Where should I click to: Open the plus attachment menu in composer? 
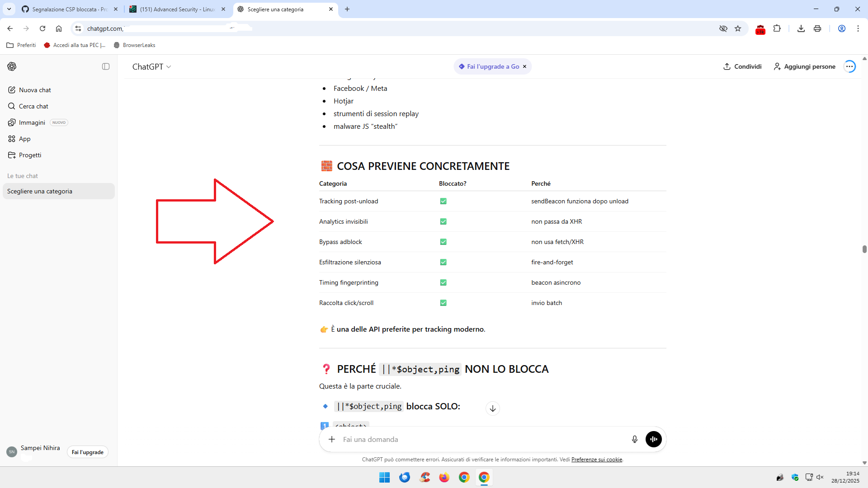point(332,439)
